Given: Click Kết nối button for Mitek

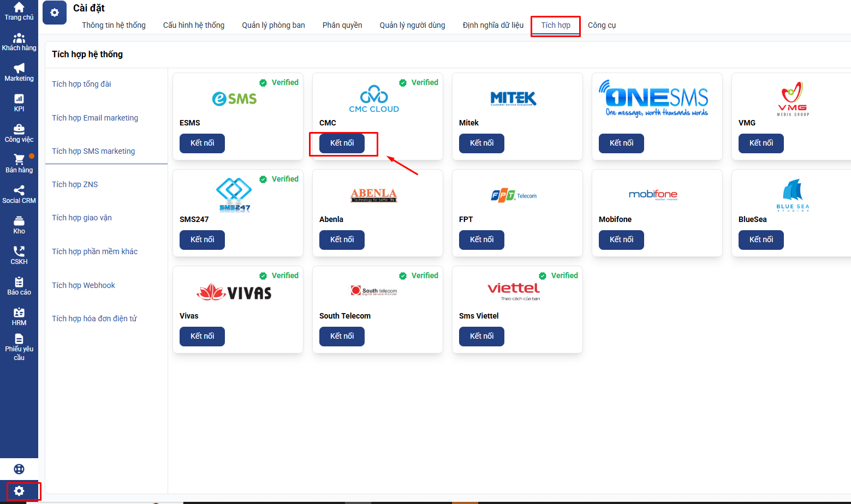Looking at the screenshot, I should [481, 143].
